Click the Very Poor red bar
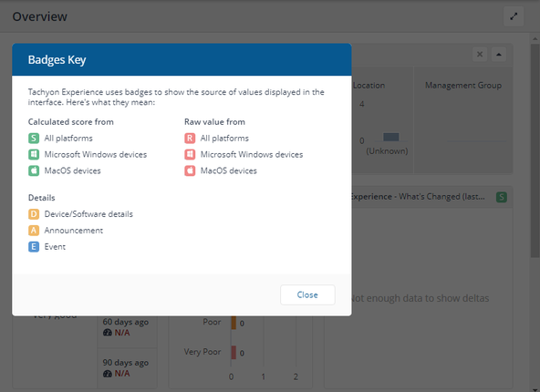Viewport: 540px width, 392px height. click(x=234, y=353)
